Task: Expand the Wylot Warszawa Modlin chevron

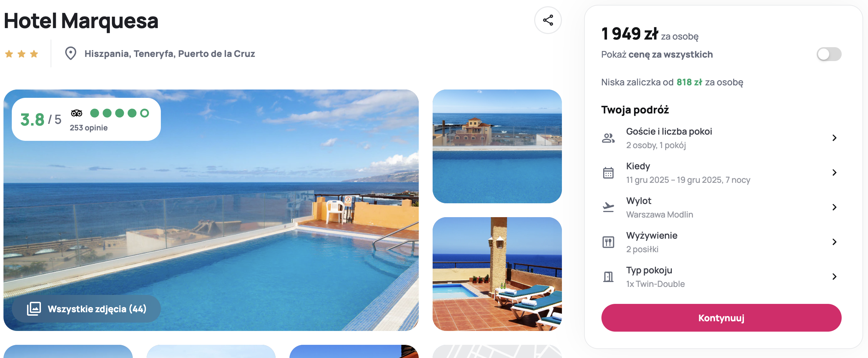Action: 834,207
